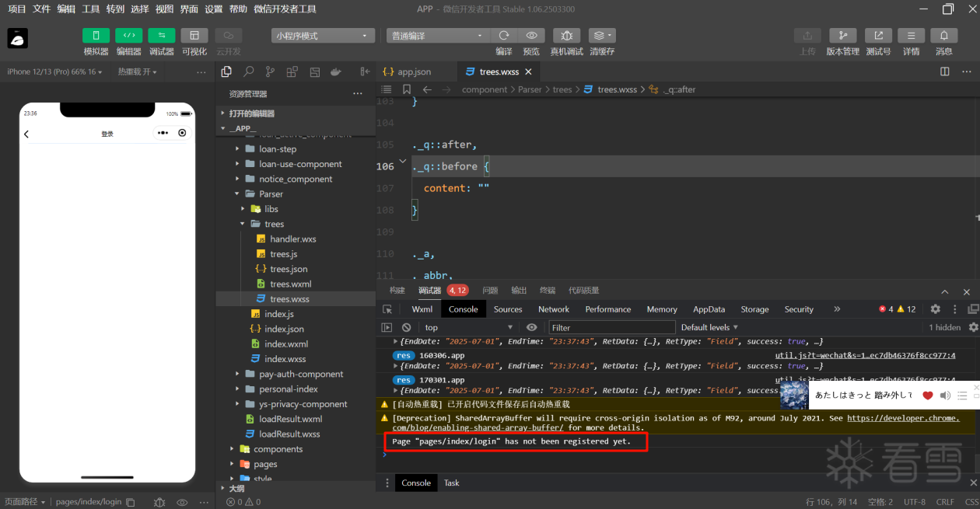Open version management icon

842,36
